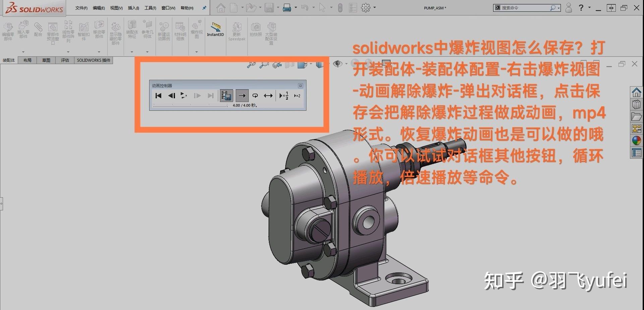Select the Move Component tool

pos(99,30)
